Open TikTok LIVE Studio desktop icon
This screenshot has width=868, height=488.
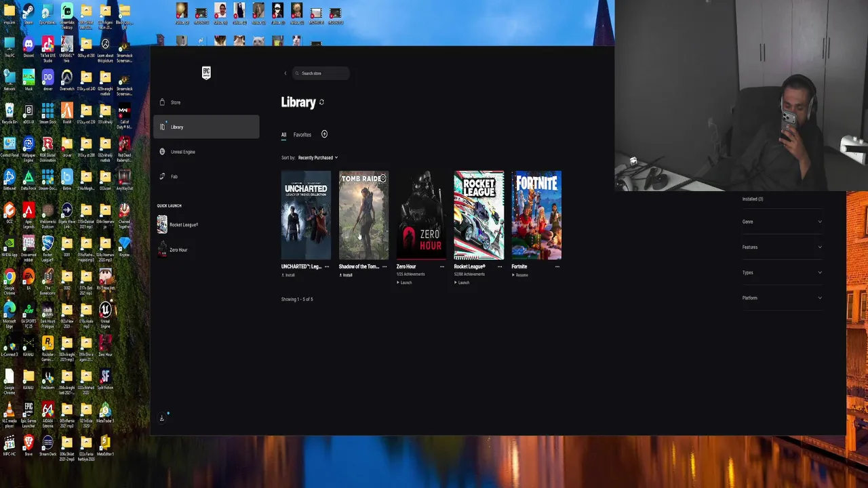47,49
